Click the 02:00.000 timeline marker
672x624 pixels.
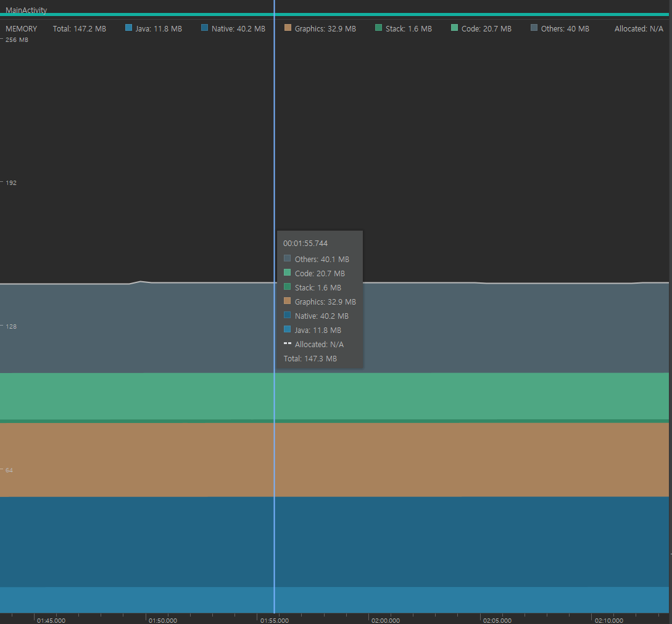pyautogui.click(x=386, y=620)
